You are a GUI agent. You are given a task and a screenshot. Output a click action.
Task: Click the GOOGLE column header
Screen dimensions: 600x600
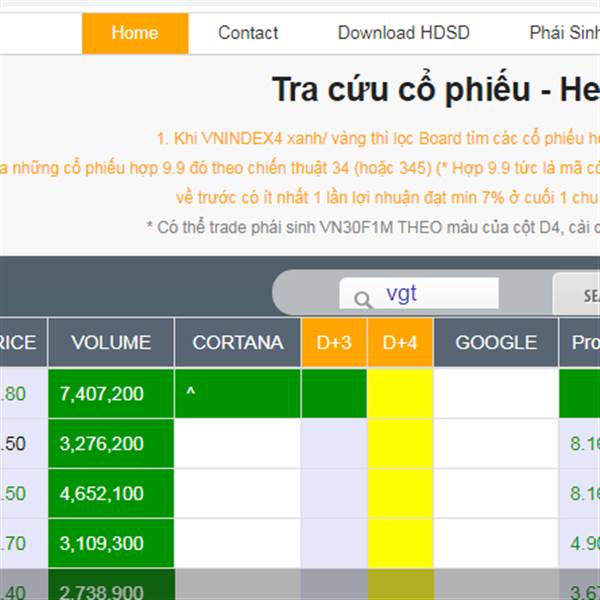[x=496, y=342]
